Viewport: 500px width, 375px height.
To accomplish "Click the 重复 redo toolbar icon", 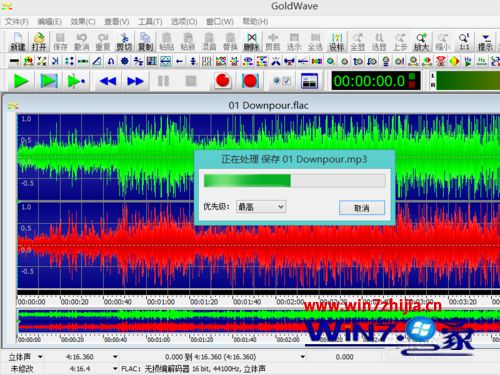I will [103, 42].
